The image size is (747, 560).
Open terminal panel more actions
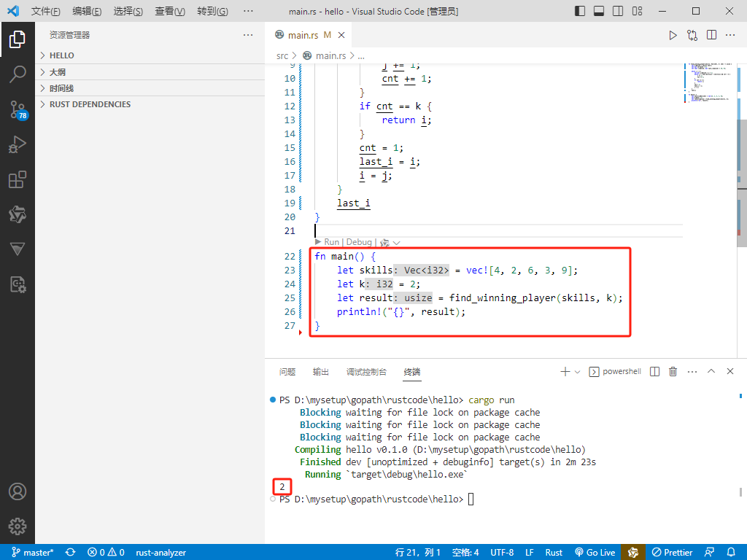pos(692,371)
